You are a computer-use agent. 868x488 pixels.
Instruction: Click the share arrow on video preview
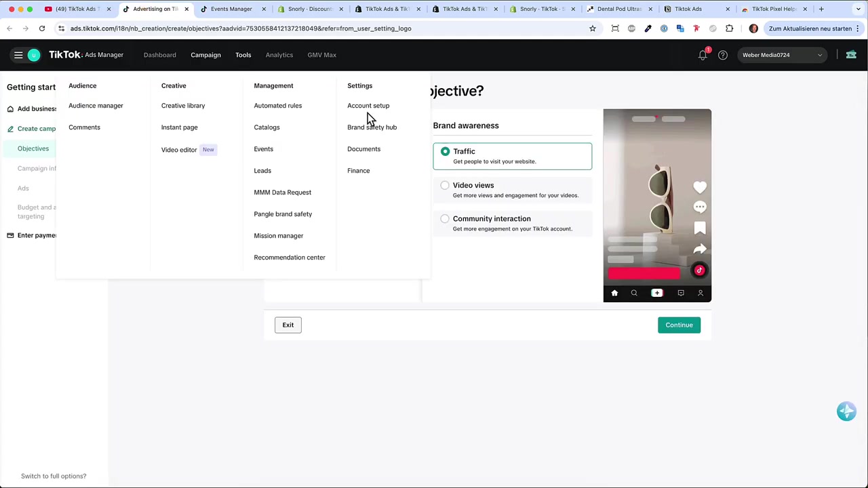coord(700,249)
